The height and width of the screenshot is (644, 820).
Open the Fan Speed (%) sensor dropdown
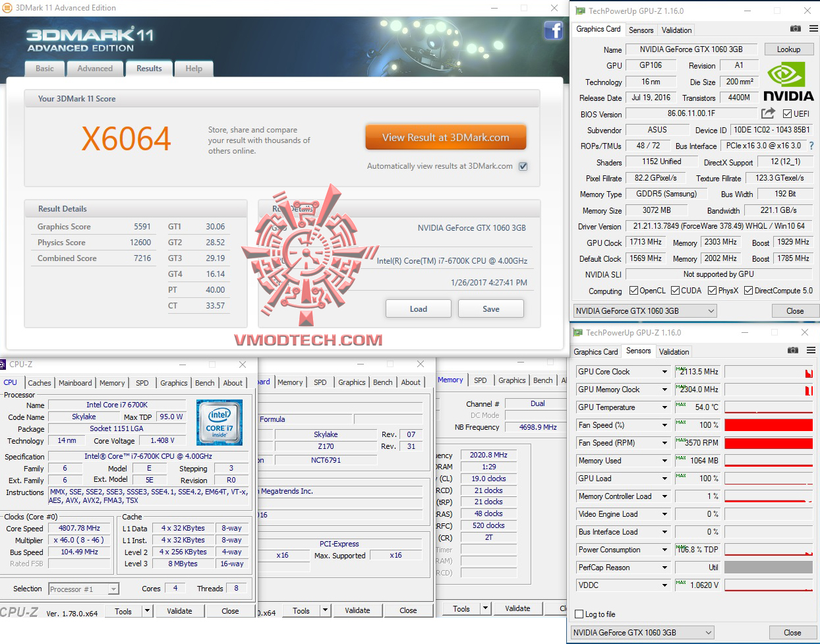pyautogui.click(x=664, y=425)
